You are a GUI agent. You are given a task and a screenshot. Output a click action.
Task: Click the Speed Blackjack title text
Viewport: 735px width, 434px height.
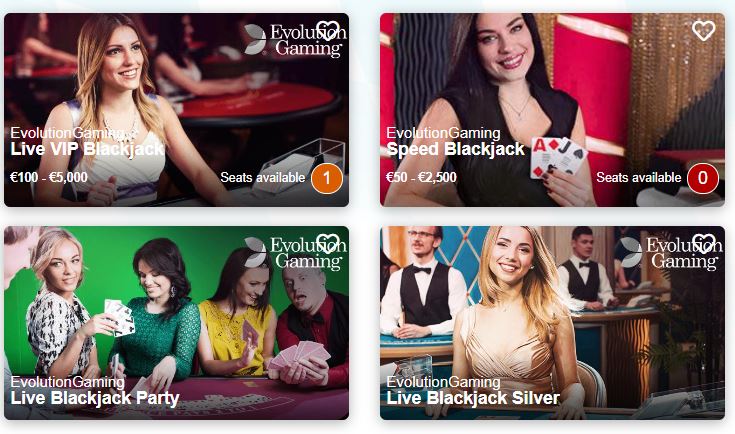[x=455, y=149]
